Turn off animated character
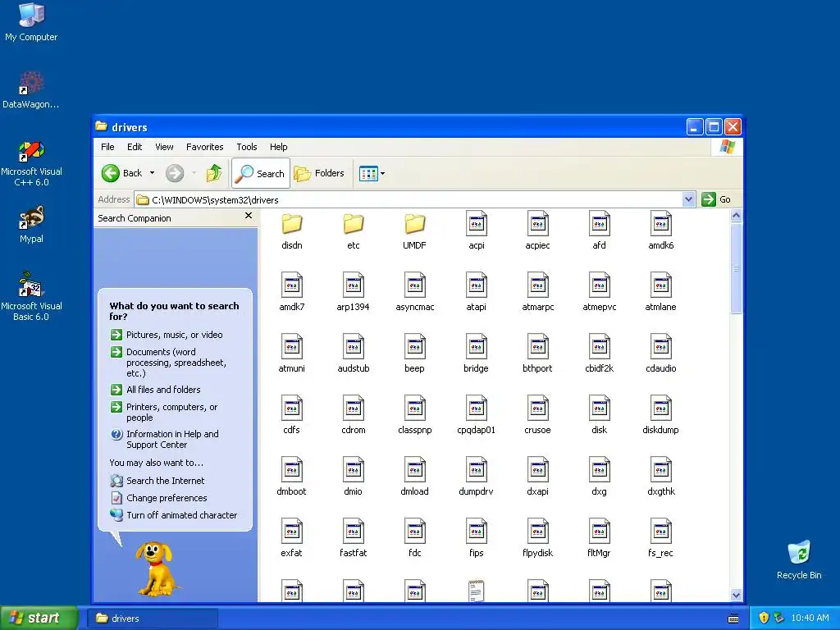The height and width of the screenshot is (630, 840). [x=174, y=515]
